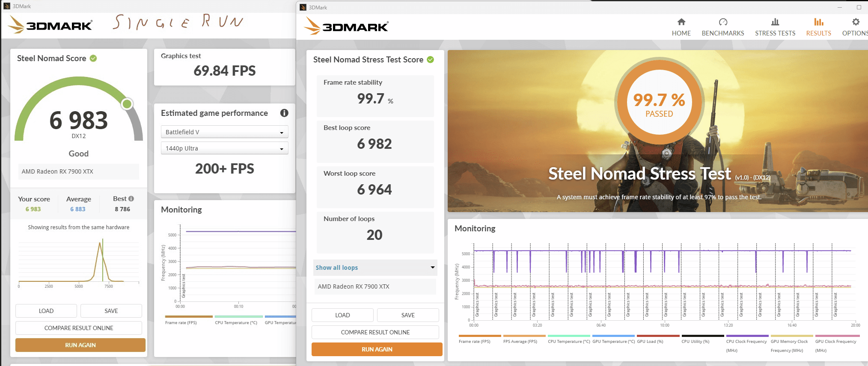The width and height of the screenshot is (868, 366).
Task: Click the 69.84 FPS graphics test result
Action: [x=224, y=71]
